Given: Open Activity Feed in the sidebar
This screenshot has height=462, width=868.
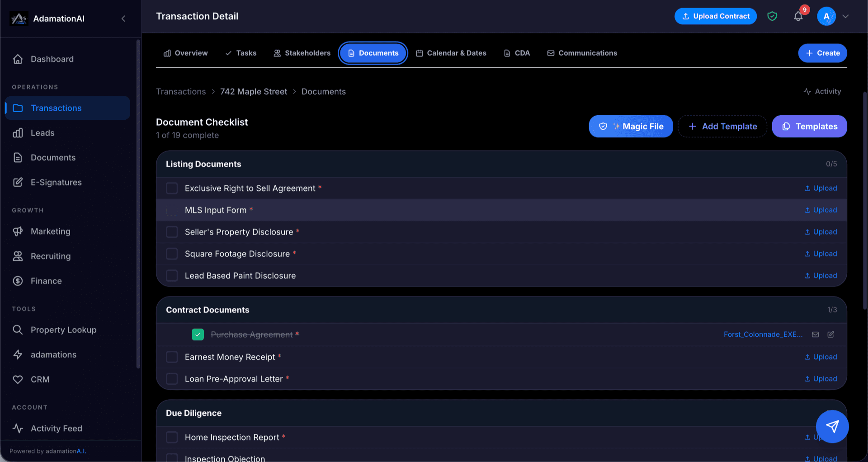Looking at the screenshot, I should pyautogui.click(x=68, y=429).
